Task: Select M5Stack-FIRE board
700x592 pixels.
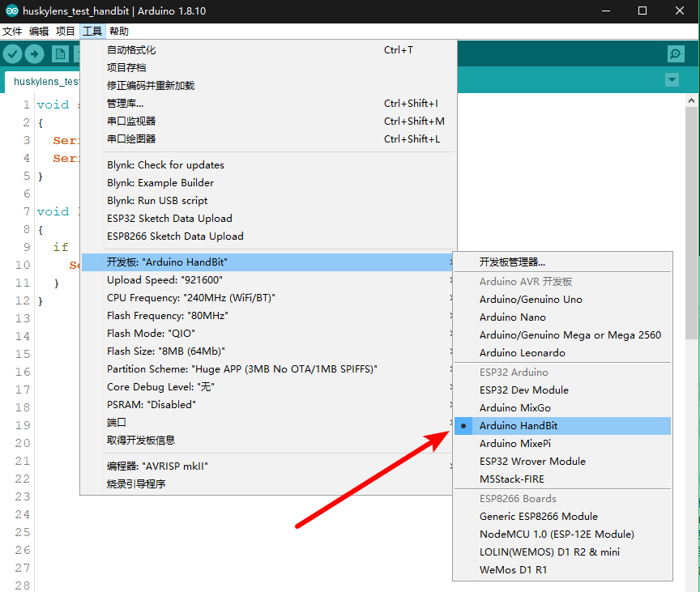Action: 562,479
